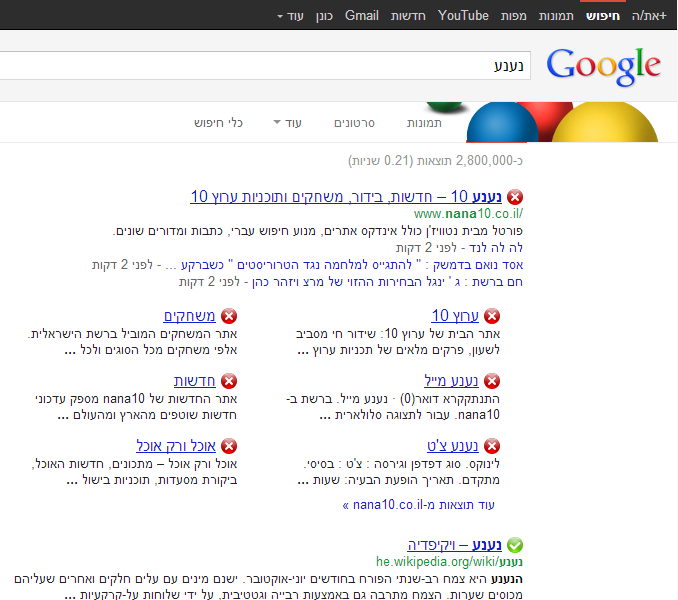Switch to תמונות results tab
The height and width of the screenshot is (600, 678).
tap(424, 123)
